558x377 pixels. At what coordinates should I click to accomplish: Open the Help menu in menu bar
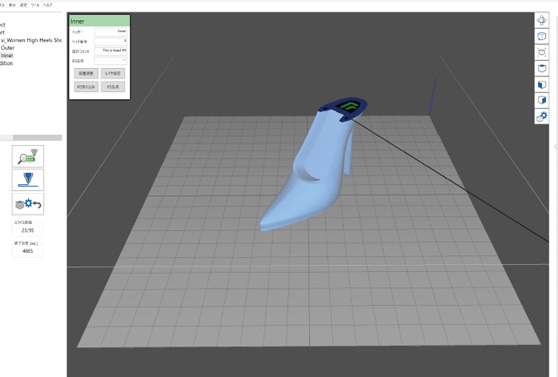(x=47, y=5)
